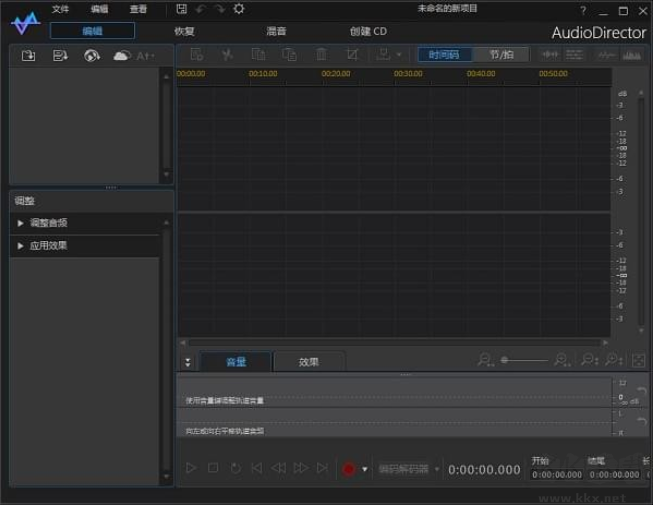Image resolution: width=653 pixels, height=505 pixels.
Task: Open preferences gear icon
Action: [239, 9]
